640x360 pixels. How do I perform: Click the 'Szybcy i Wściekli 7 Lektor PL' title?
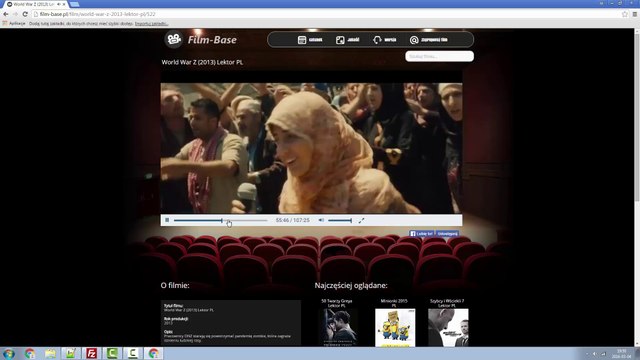pyautogui.click(x=447, y=303)
